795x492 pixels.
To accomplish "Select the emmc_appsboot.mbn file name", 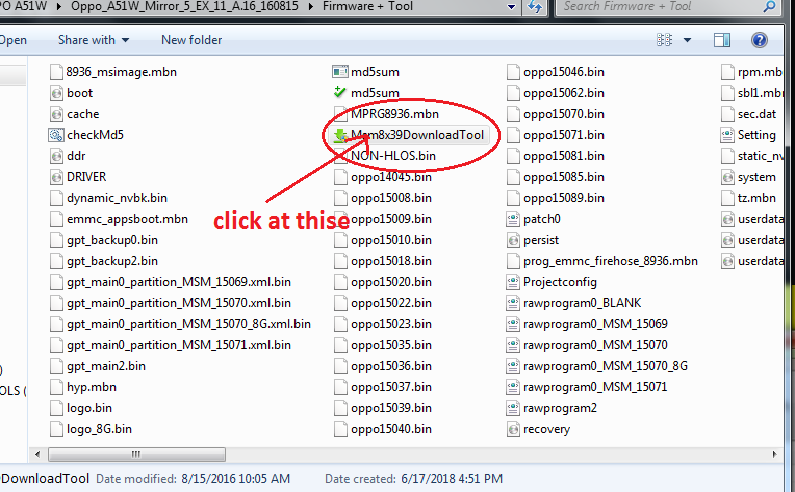I will (x=127, y=219).
